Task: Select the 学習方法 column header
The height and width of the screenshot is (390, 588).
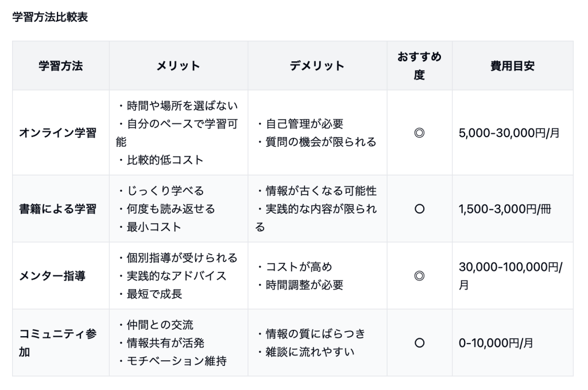Action: tap(61, 66)
